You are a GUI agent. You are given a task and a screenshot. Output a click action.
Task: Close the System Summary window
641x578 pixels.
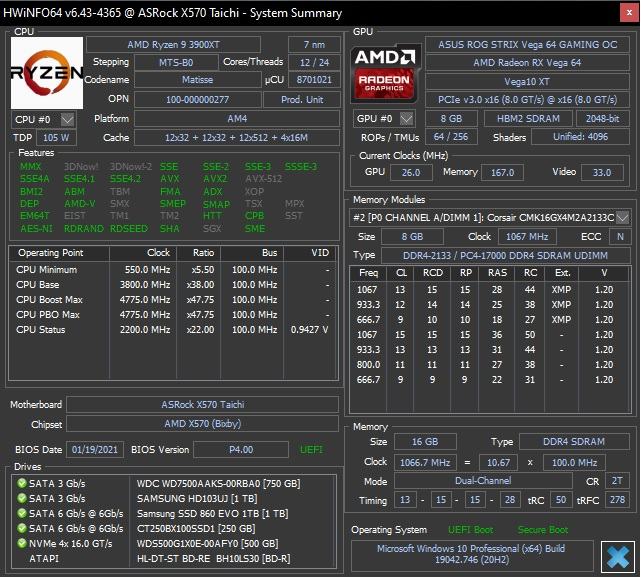[x=629, y=13]
